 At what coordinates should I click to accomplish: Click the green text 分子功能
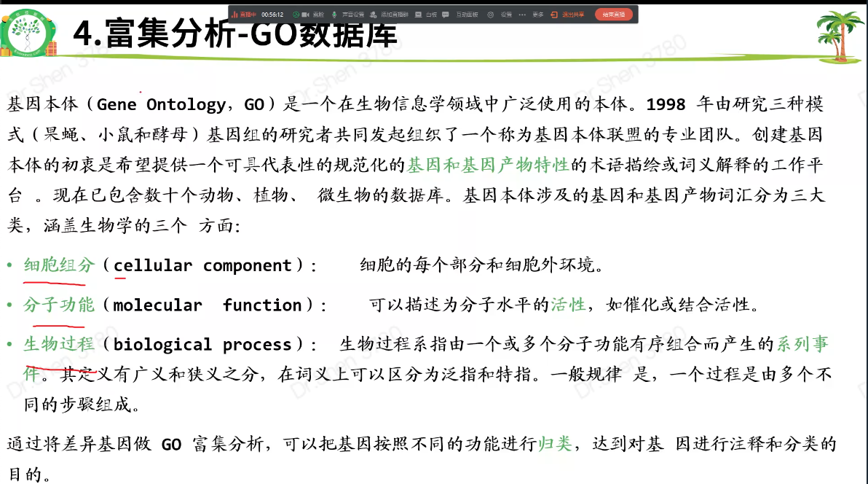[59, 305]
